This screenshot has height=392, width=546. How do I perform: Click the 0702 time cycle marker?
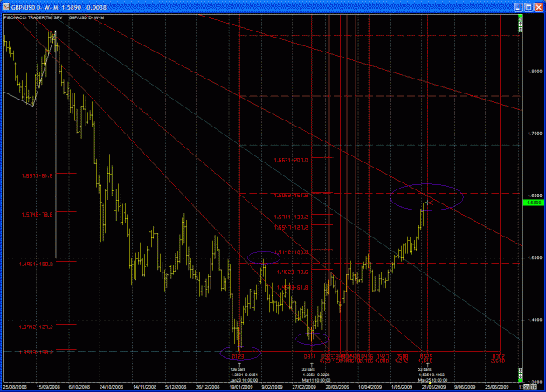click(x=498, y=357)
